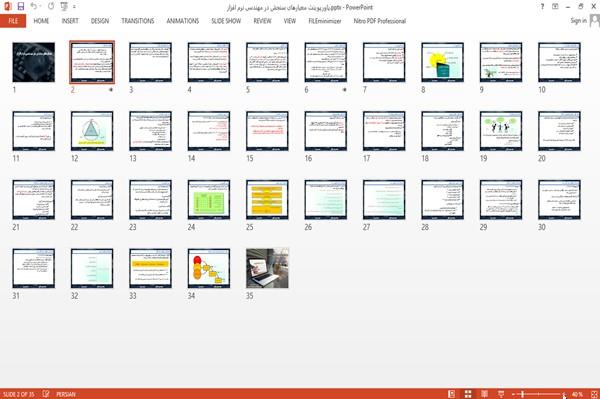This screenshot has width=600, height=399.
Task: Select the slide 9 thumbnail
Action: click(x=501, y=62)
